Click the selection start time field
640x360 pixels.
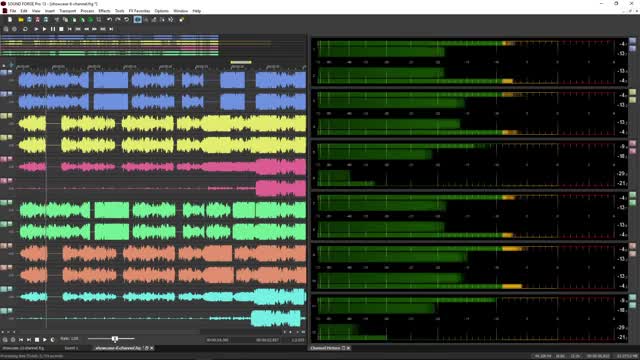coord(218,340)
